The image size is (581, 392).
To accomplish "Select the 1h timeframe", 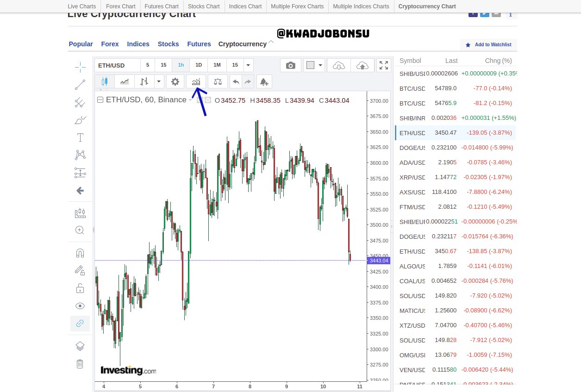I will tap(181, 65).
